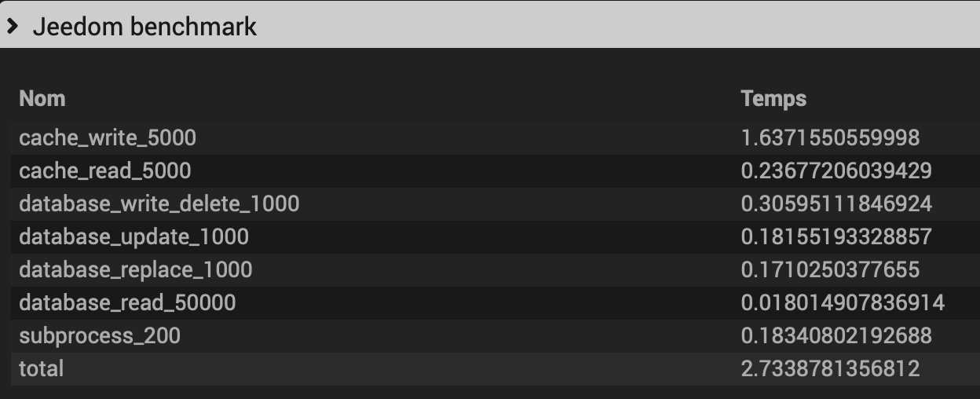Screen dimensions: 980x399
Task: Click the database_replace time value 0.1710250377655
Action: click(x=830, y=270)
